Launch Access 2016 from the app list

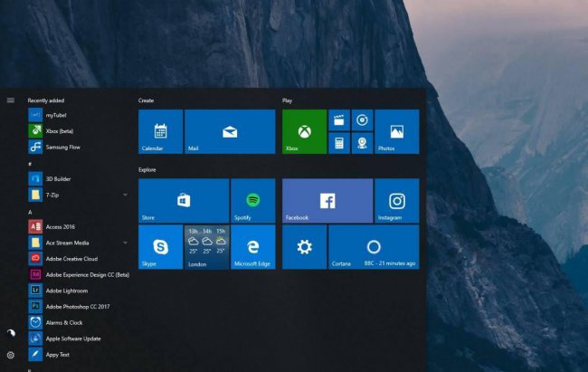[79, 226]
